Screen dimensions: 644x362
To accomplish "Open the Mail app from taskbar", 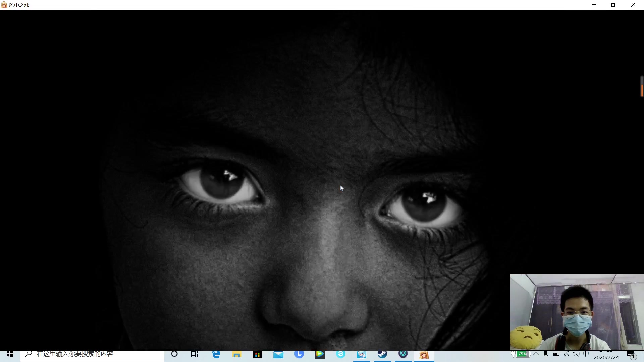I will coord(278,354).
